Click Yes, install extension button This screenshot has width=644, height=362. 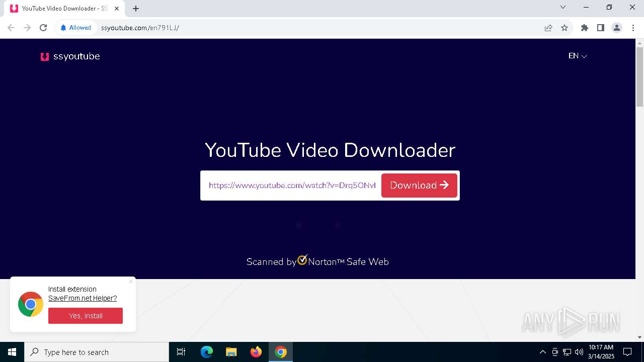tap(86, 316)
